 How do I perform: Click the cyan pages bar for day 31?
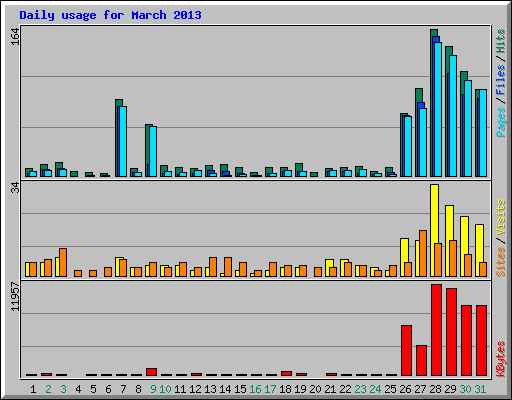[483, 133]
